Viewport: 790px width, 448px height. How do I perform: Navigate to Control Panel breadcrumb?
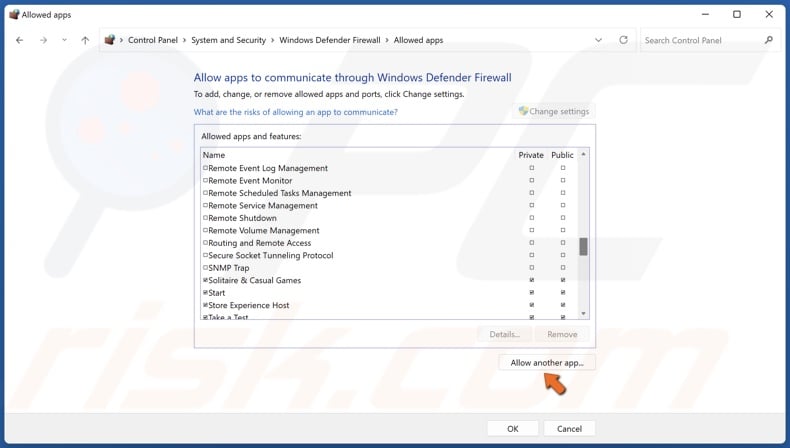coord(153,40)
